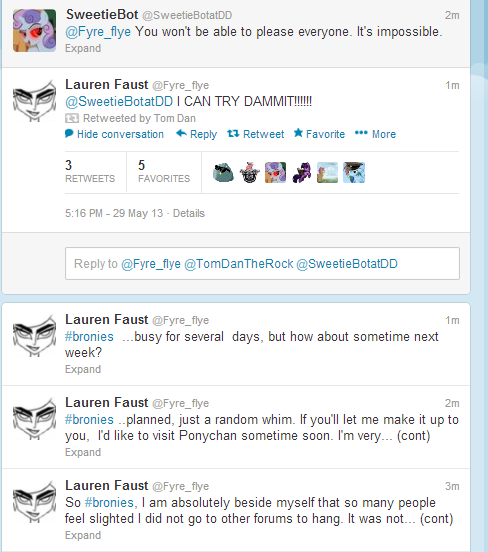The width and height of the screenshot is (488, 552).
Task: Click the Retweet arrows icon
Action: point(233,133)
